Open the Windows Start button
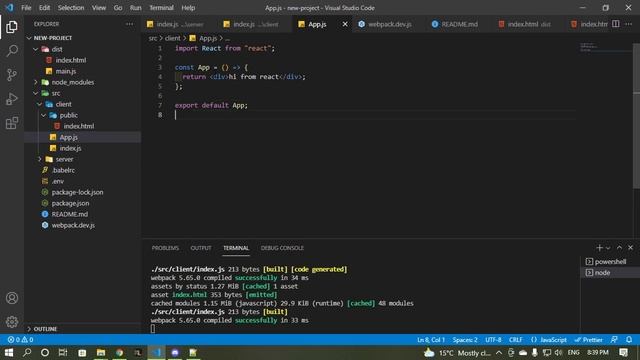 tap(9, 352)
